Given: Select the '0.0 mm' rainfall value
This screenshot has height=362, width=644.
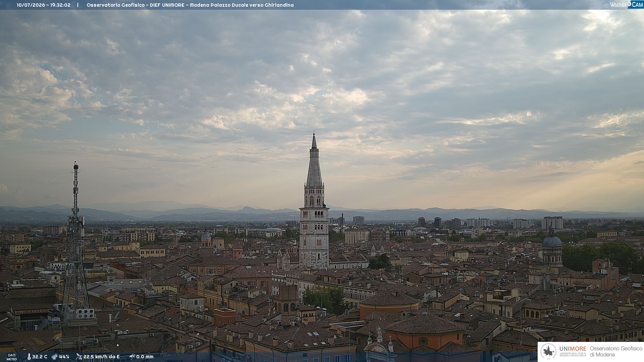Looking at the screenshot, I should pyautogui.click(x=145, y=357).
